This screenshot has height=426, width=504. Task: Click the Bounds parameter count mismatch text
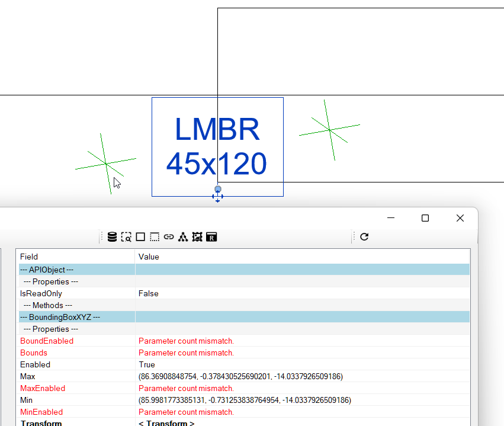[186, 353]
